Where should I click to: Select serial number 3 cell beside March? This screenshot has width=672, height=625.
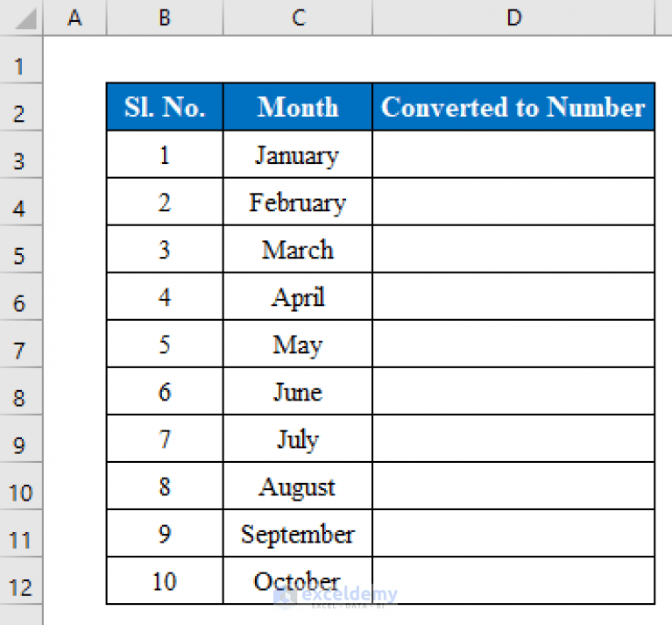pyautogui.click(x=165, y=249)
